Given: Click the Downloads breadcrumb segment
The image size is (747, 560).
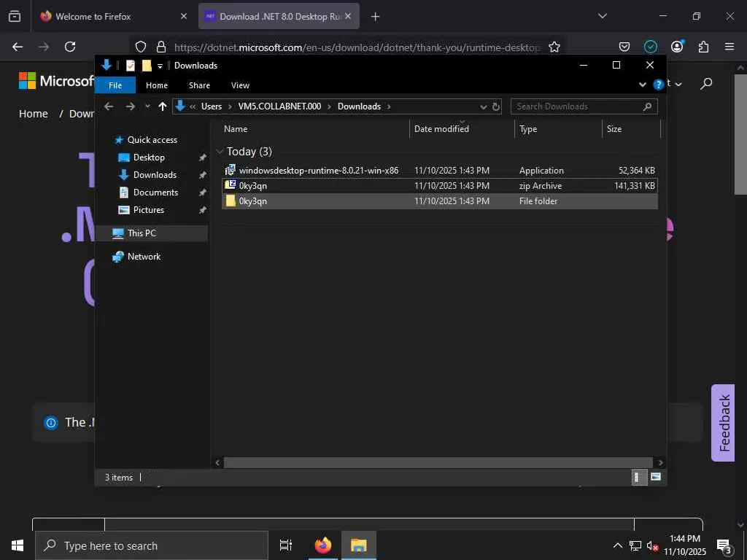Looking at the screenshot, I should (x=359, y=106).
